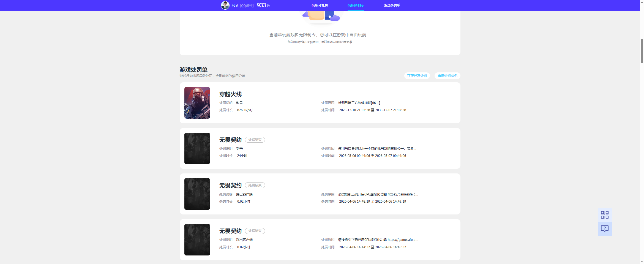Click the 933分 credit score

[x=263, y=5]
